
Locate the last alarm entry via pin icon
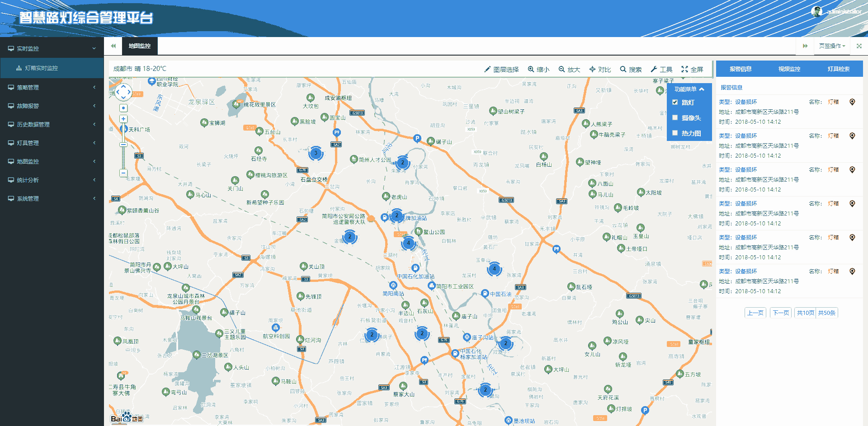pos(852,272)
